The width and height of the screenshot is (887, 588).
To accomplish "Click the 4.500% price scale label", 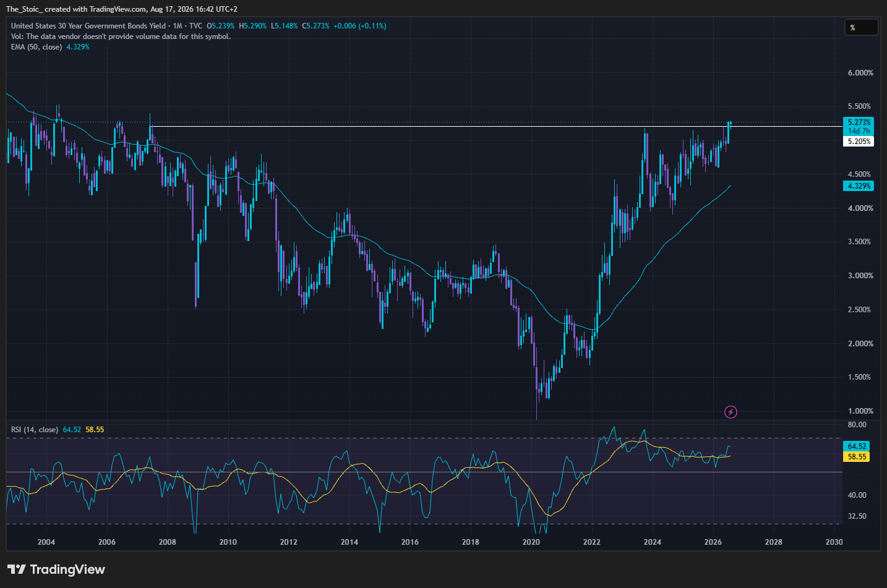I will [860, 174].
